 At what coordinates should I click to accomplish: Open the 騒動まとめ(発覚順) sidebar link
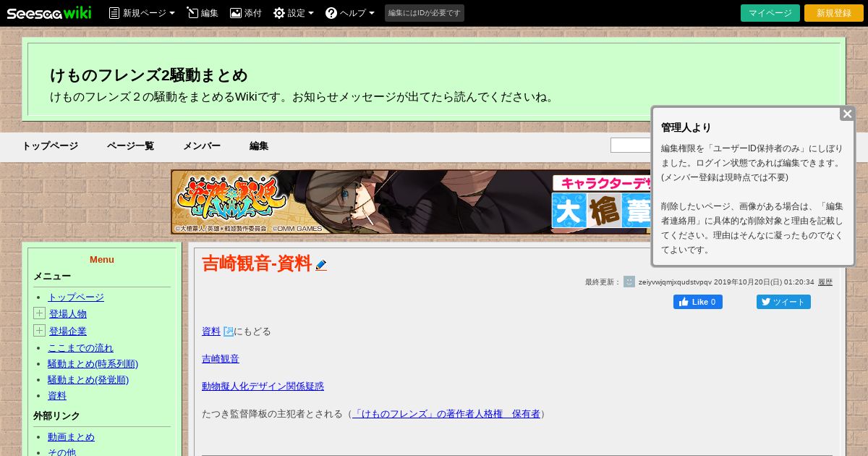click(x=88, y=380)
